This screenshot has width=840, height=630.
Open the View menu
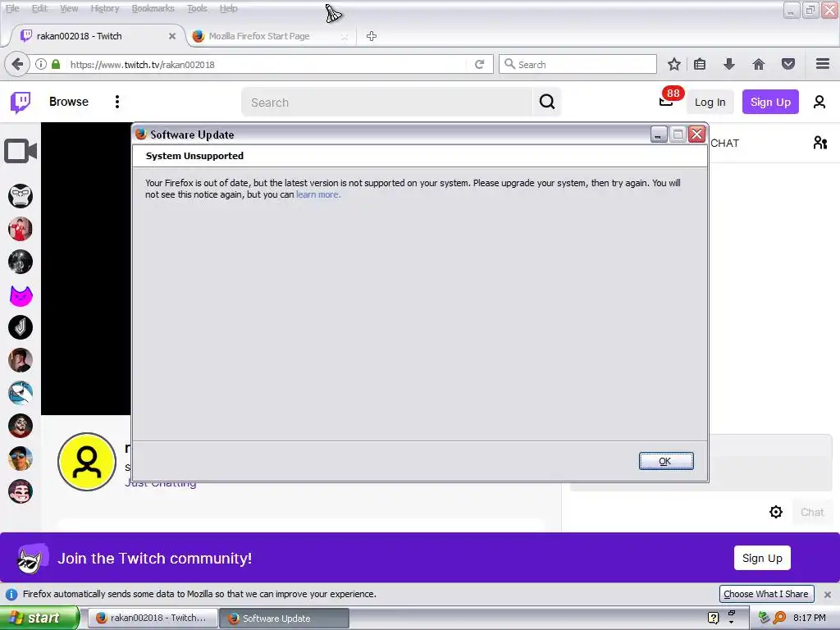(x=69, y=8)
